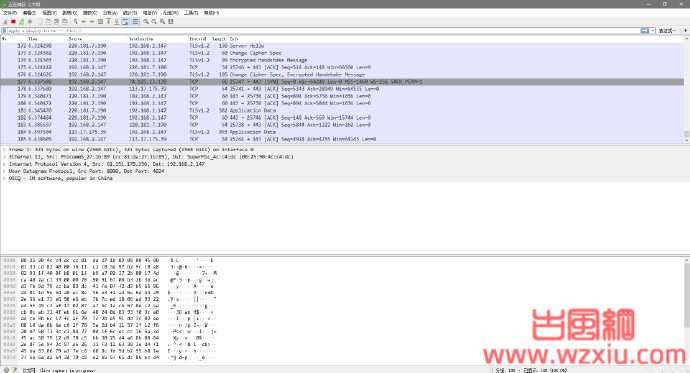Sort packets by the Protocol column header
690x373 pixels.
pyautogui.click(x=199, y=39)
